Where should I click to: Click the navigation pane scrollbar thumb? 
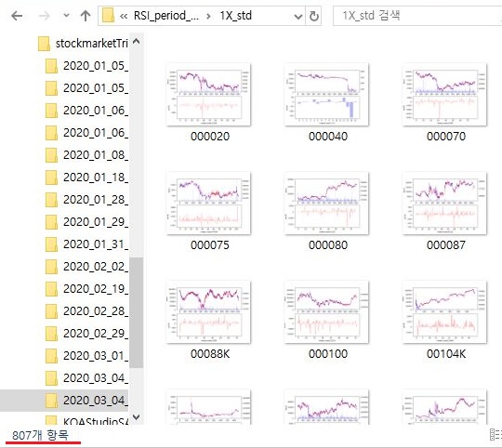pos(137,312)
